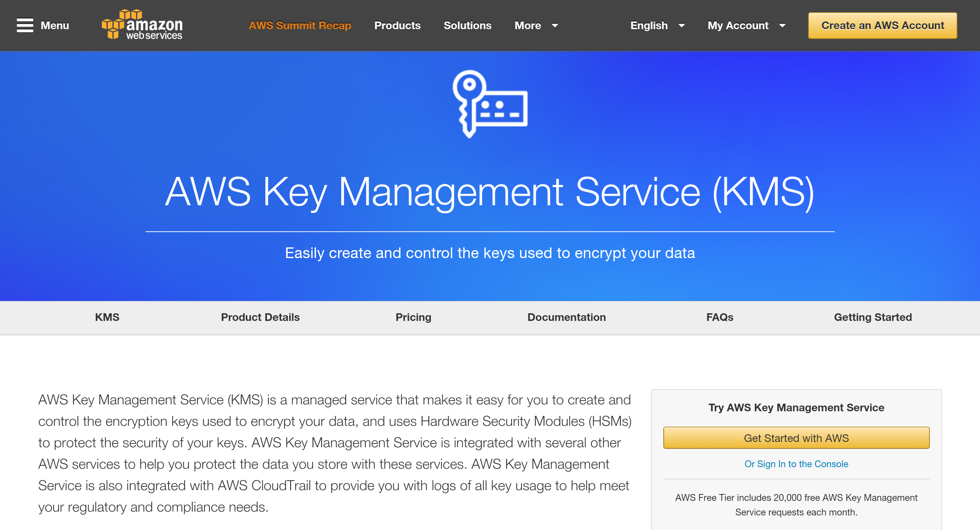The height and width of the screenshot is (530, 980).
Task: Open the English language dropdown
Action: pyautogui.click(x=658, y=25)
